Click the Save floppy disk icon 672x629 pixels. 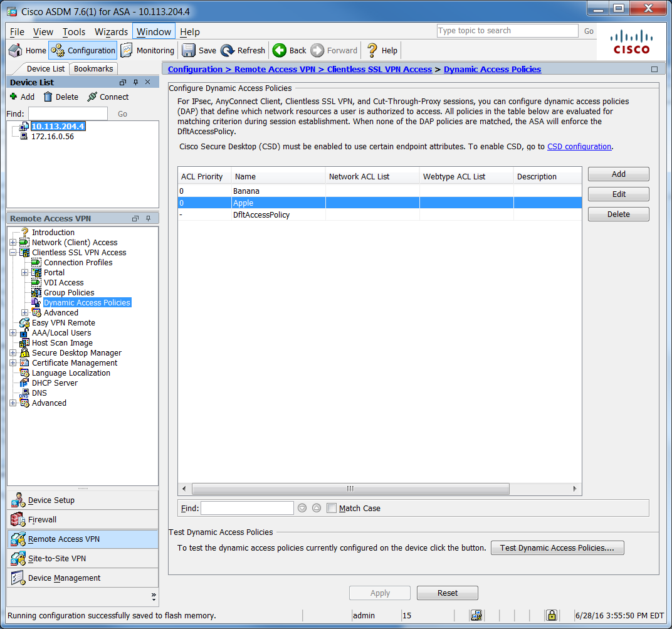pos(189,51)
